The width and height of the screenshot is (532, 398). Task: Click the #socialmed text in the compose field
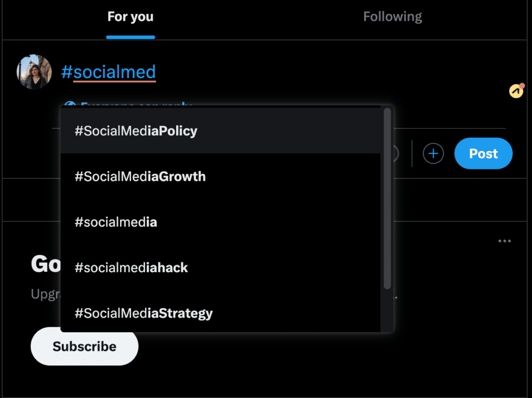[x=109, y=72]
